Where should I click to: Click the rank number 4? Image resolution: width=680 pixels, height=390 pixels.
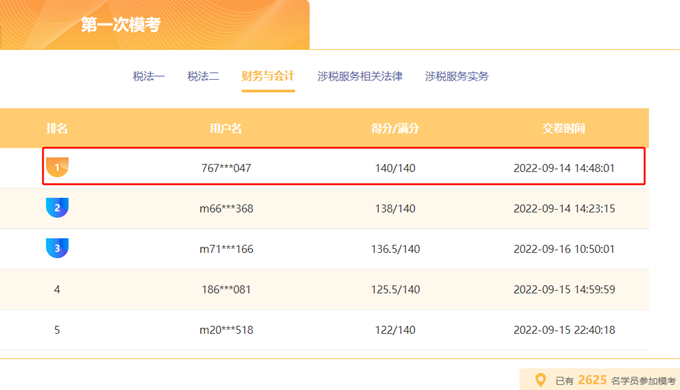pos(57,289)
